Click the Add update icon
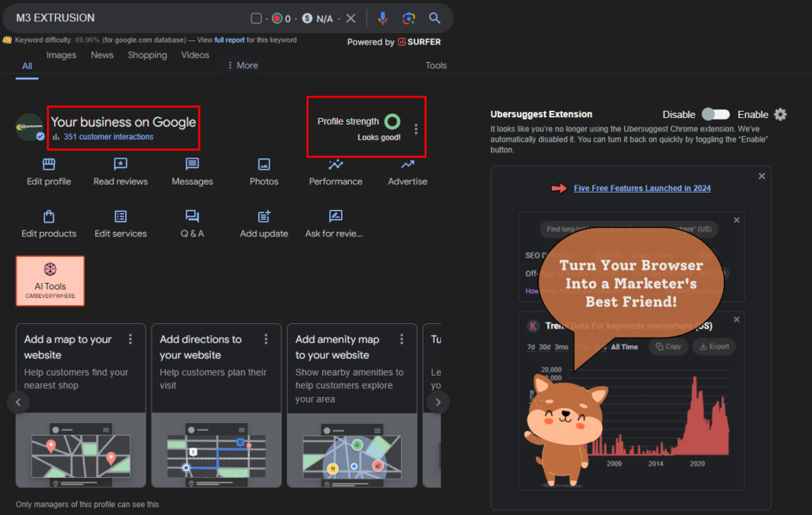812x515 pixels. 264,216
